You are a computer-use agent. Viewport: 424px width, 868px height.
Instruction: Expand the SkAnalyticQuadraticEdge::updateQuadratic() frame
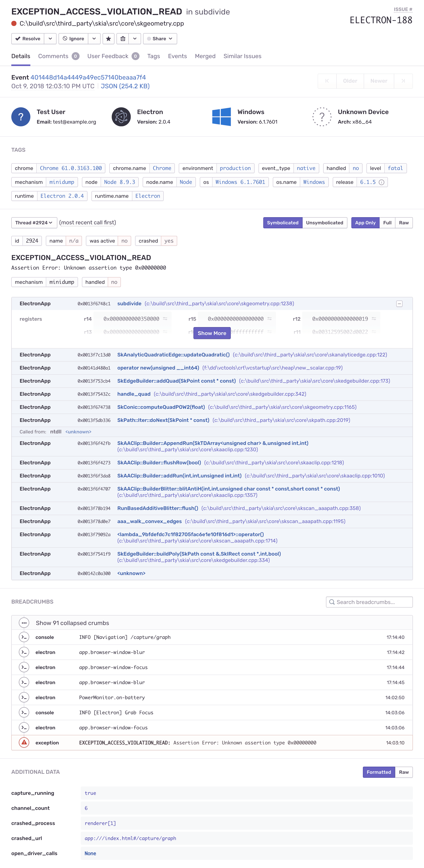[212, 355]
